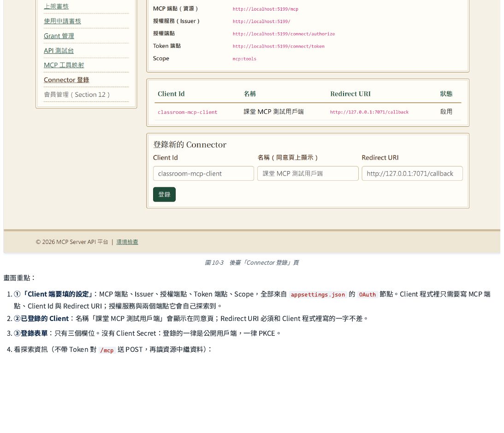Click the bold 登錄表單 text

click(34, 334)
